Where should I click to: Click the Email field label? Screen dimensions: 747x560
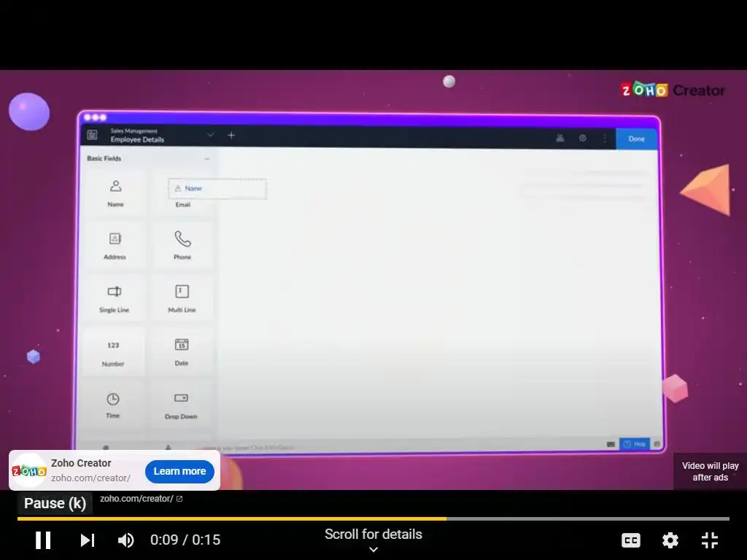coord(182,205)
